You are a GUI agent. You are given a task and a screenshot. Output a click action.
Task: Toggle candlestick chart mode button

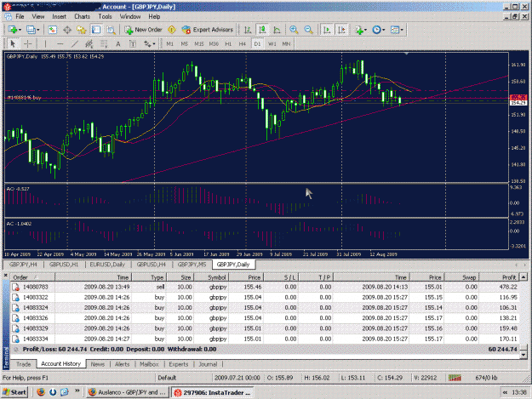[262, 30]
